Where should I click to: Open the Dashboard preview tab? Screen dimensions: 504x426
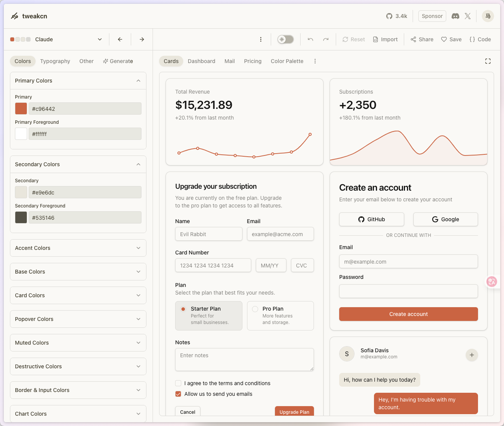tap(202, 61)
